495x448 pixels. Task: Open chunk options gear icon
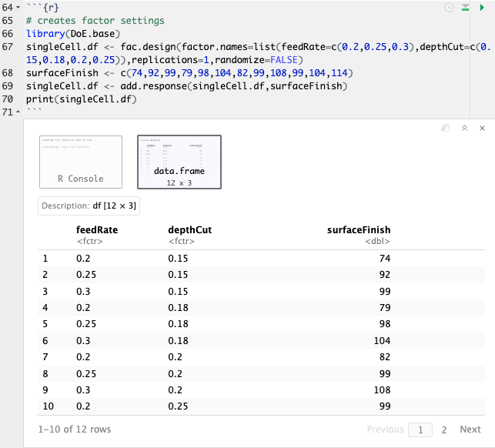pyautogui.click(x=449, y=7)
